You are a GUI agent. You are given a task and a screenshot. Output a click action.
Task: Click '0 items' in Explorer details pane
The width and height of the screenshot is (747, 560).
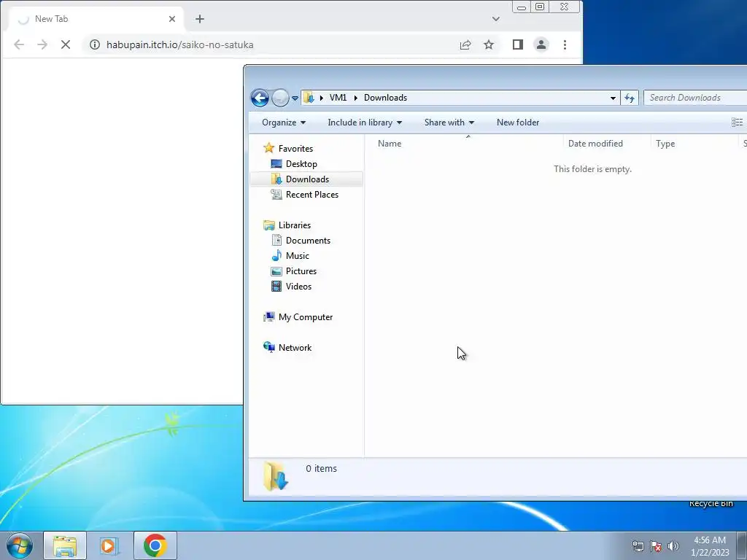coord(321,469)
